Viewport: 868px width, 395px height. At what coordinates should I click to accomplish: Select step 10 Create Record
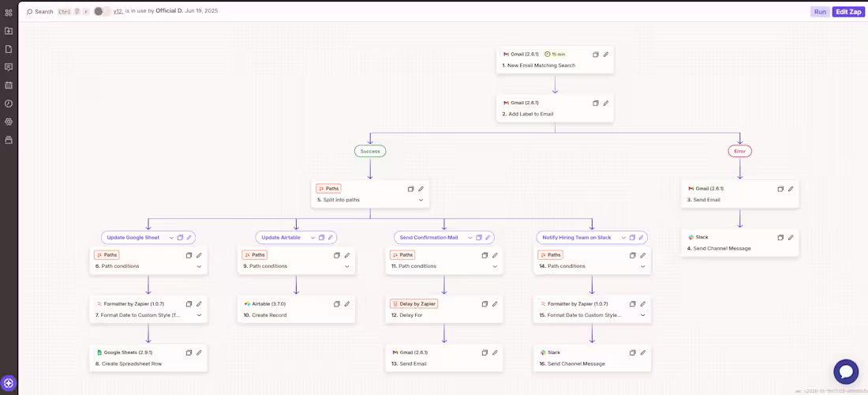(x=296, y=309)
